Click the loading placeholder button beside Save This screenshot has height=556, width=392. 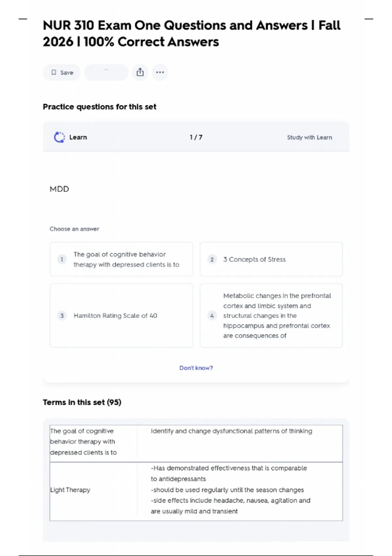point(106,72)
